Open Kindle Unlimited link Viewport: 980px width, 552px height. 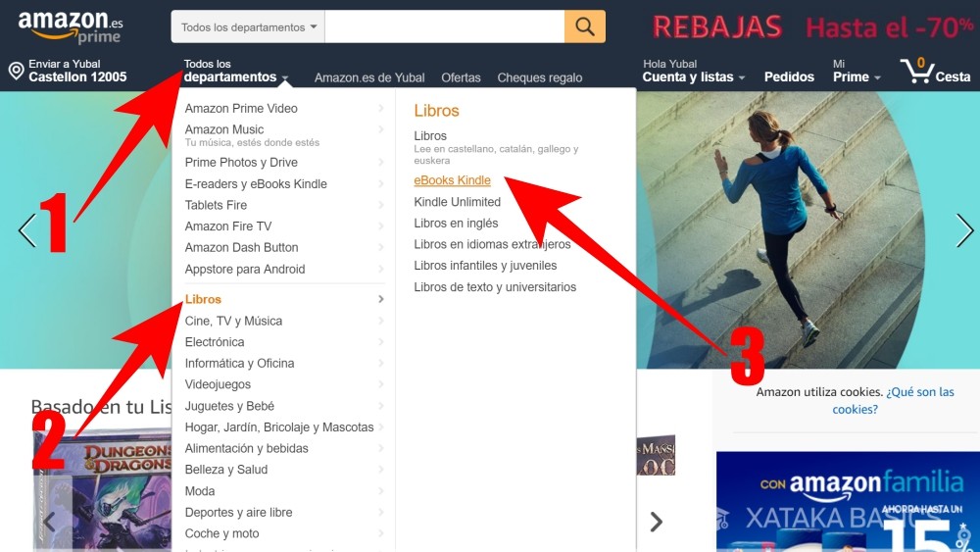457,202
